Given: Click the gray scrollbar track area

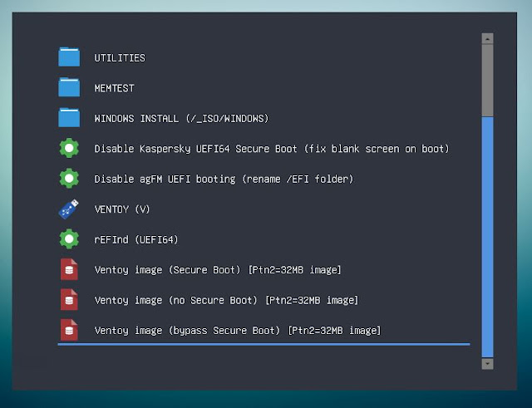Looking at the screenshot, I should pos(488,80).
